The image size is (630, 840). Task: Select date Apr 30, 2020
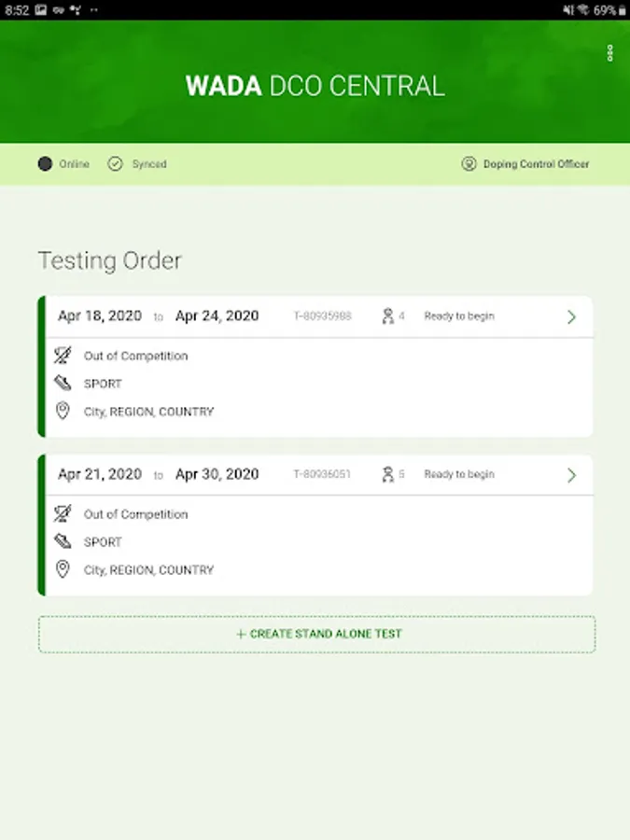click(x=217, y=474)
